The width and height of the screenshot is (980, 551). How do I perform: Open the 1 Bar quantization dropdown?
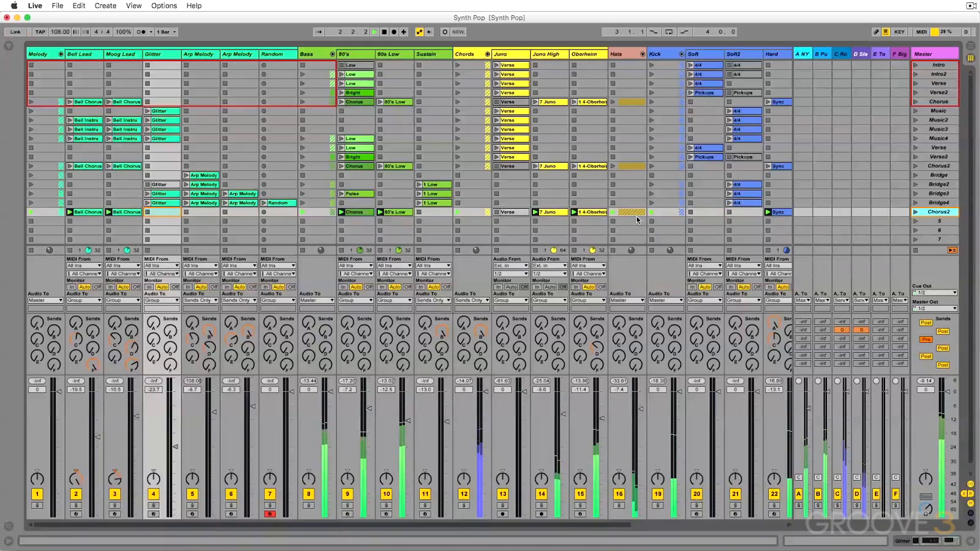pyautogui.click(x=166, y=32)
